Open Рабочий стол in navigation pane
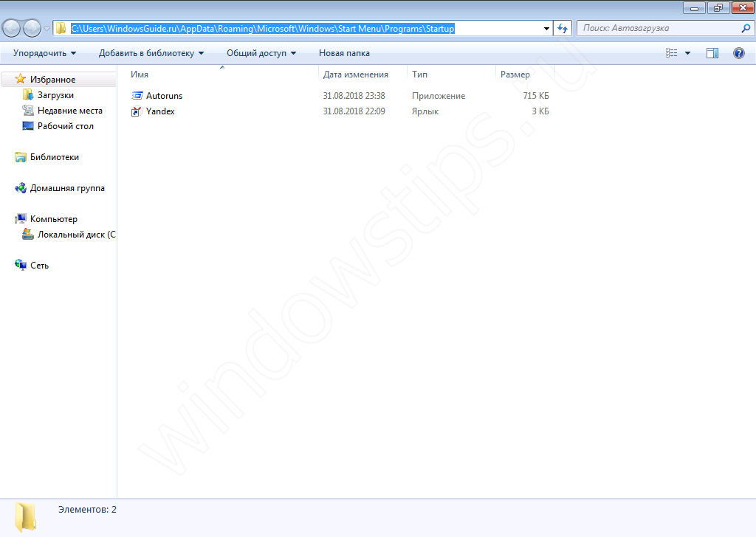 click(x=66, y=125)
